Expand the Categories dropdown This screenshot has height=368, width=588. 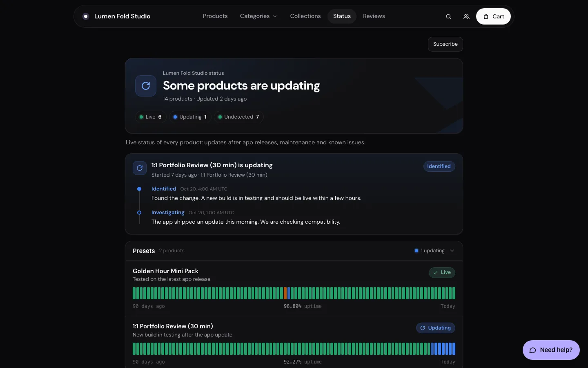258,16
